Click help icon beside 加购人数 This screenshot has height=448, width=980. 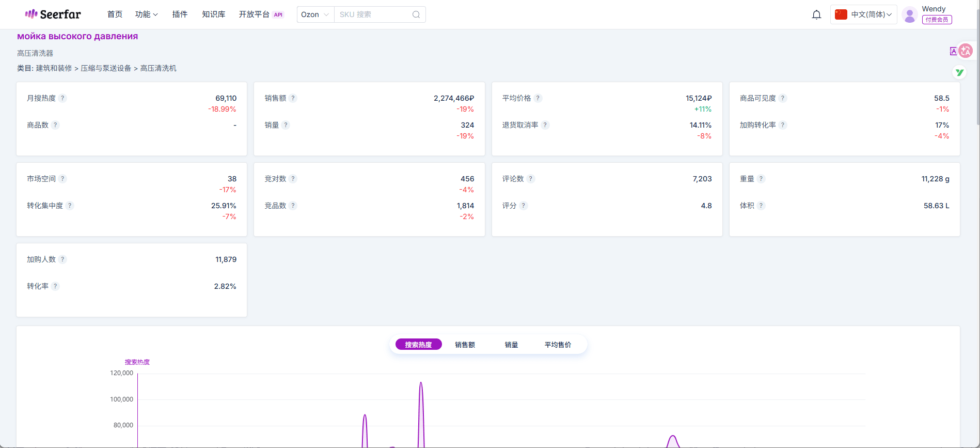click(x=62, y=259)
